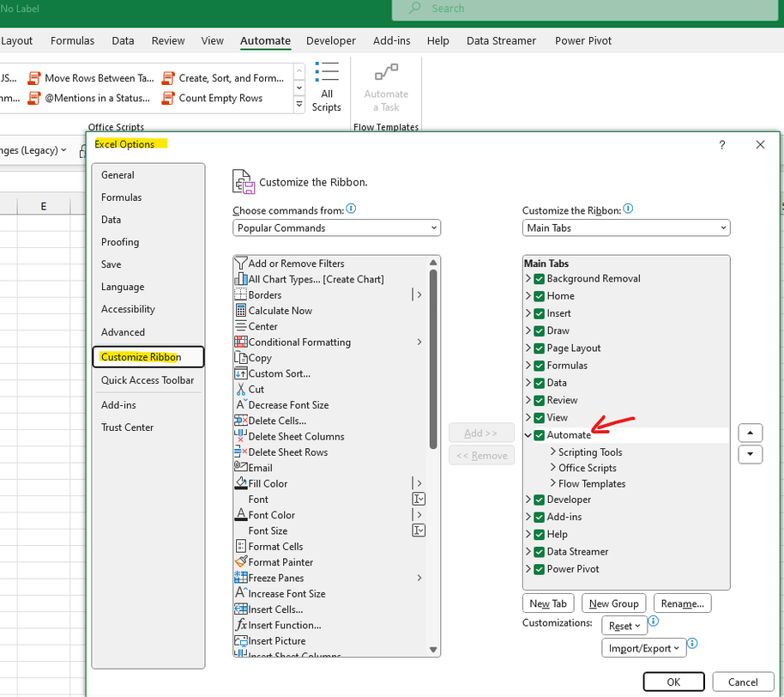Click the Automate a Task icon
Viewport: 784px width, 697px height.
tap(386, 72)
